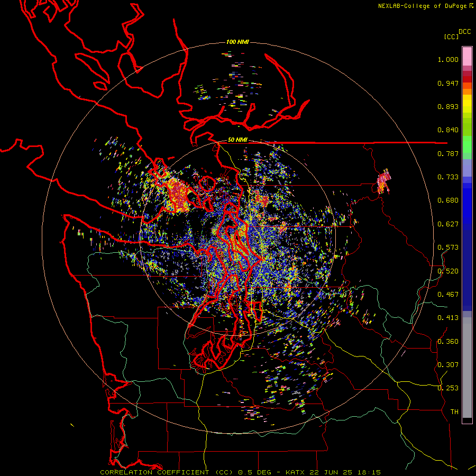Pick the gray segment of the color bar

click(467, 368)
